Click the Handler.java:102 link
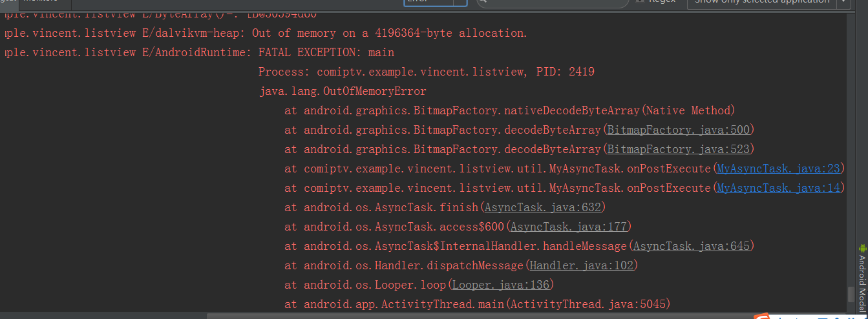 coord(581,265)
